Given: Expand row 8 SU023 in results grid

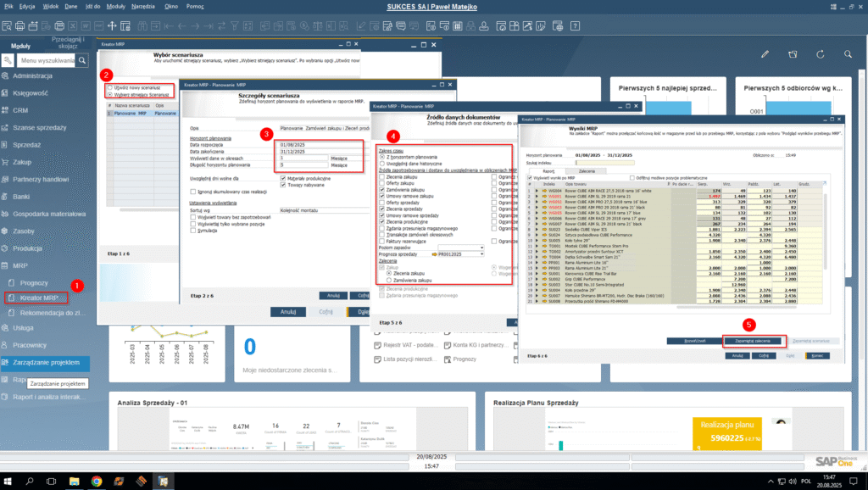Looking at the screenshot, I should (537, 229).
